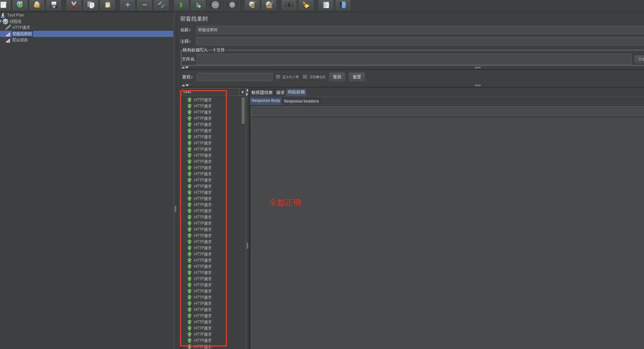Viewport: 644px width, 349px height.
Task: Shut down the test threads gracefully
Action: [232, 5]
